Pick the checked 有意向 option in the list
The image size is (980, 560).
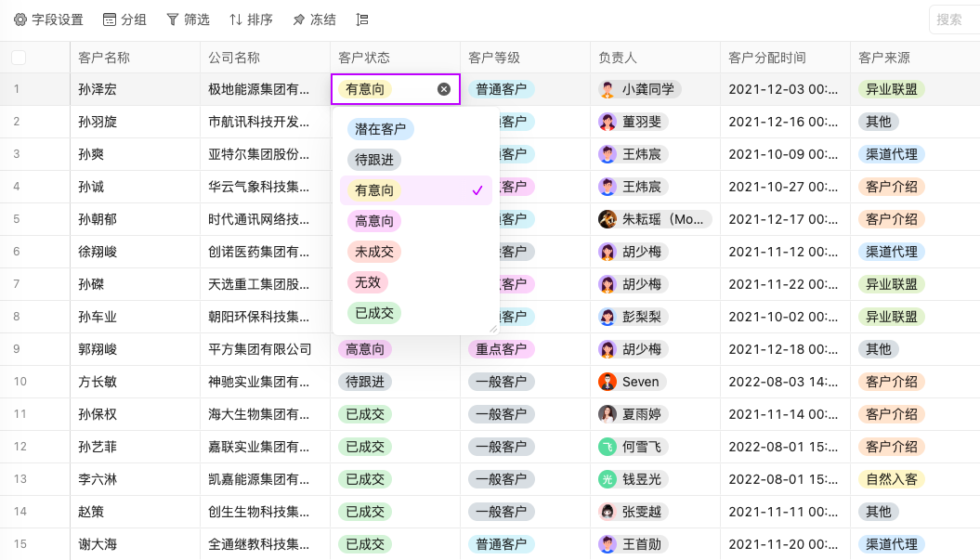374,190
